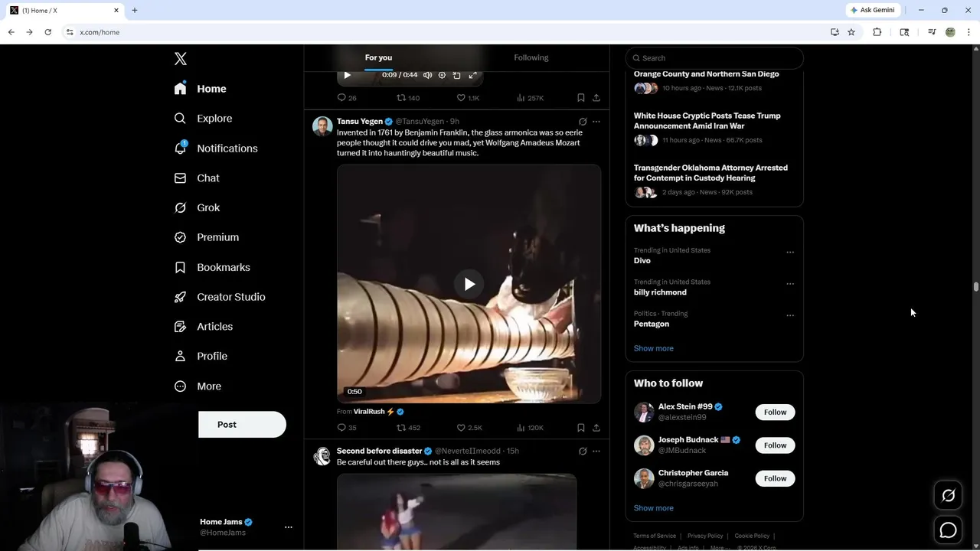980x551 pixels.
Task: Reload the page in Chrome
Action: [47, 32]
